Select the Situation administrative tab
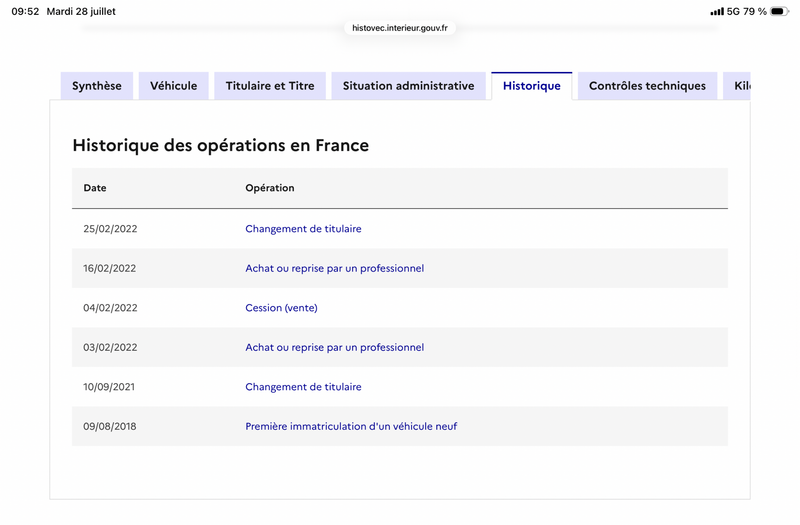 coord(408,86)
